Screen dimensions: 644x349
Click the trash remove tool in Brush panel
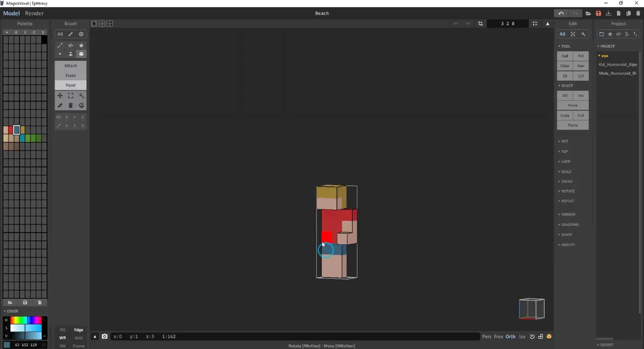tap(70, 105)
